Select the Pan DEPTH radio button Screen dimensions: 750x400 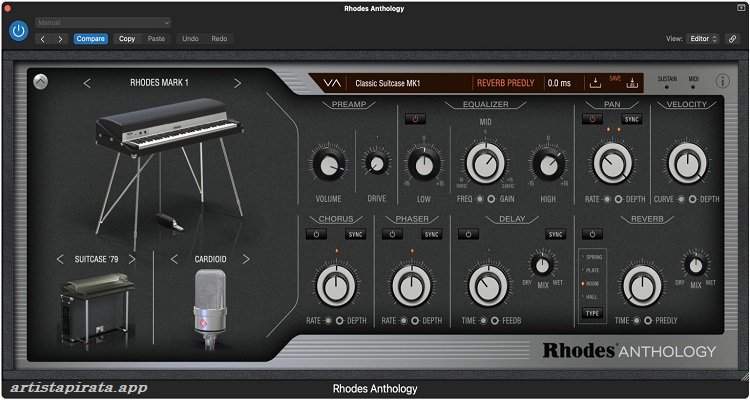point(618,199)
